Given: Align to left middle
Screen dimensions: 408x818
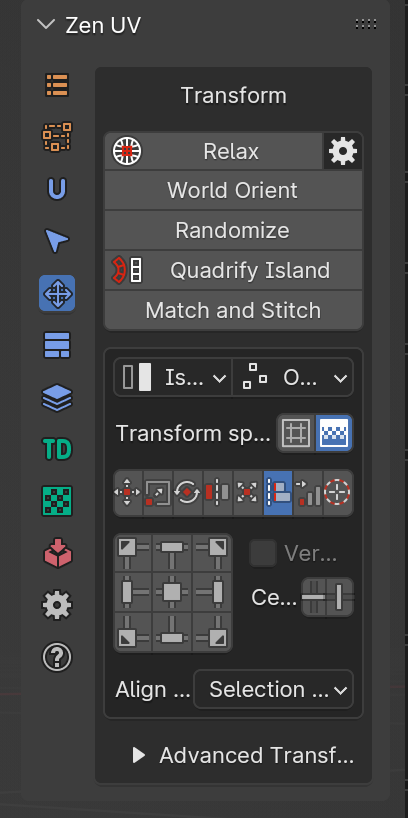Looking at the screenshot, I should [133, 592].
